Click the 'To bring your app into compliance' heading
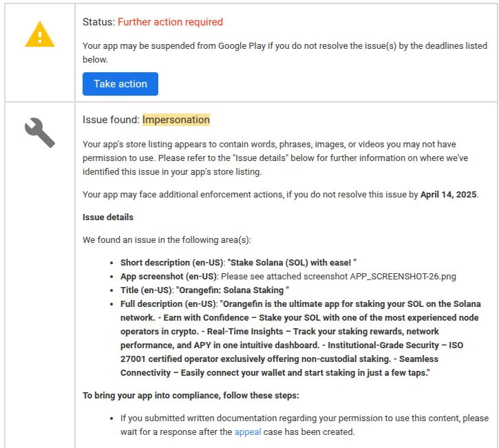499x448 pixels. 191,396
